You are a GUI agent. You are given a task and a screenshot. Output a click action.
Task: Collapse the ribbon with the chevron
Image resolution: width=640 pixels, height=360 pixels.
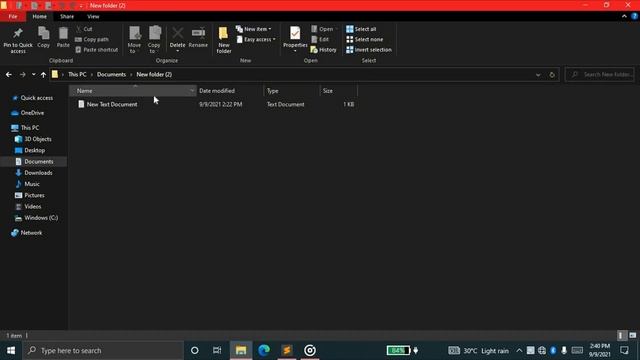[x=624, y=16]
